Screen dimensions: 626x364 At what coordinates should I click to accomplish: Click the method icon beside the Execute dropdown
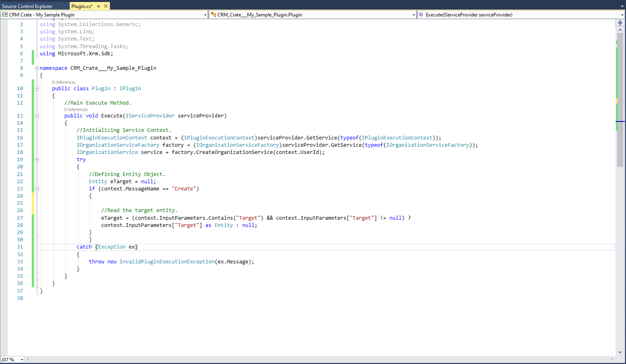click(x=421, y=14)
